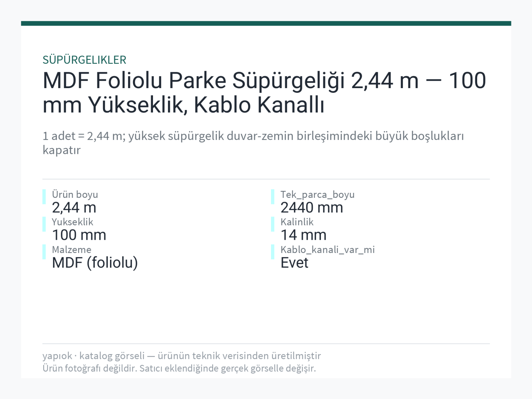This screenshot has width=532, height=399.
Task: Click the green top banner bar
Action: (266, 23)
